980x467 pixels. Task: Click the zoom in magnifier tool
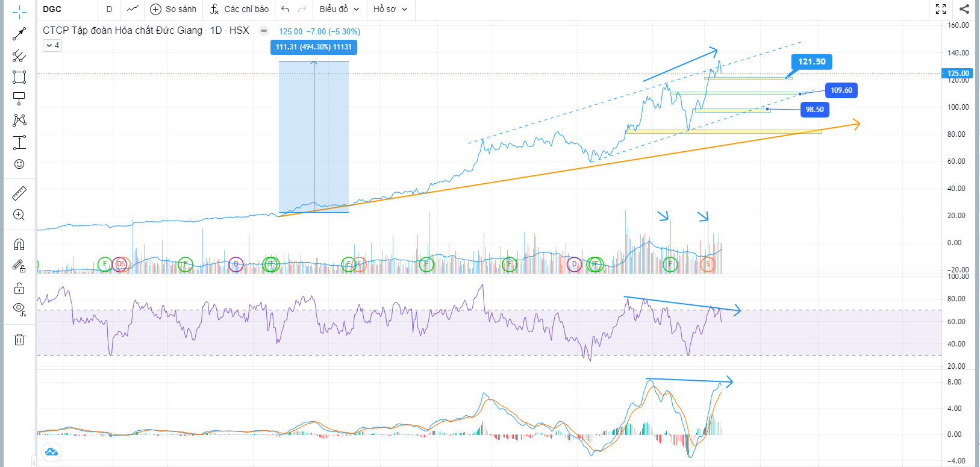click(x=19, y=215)
